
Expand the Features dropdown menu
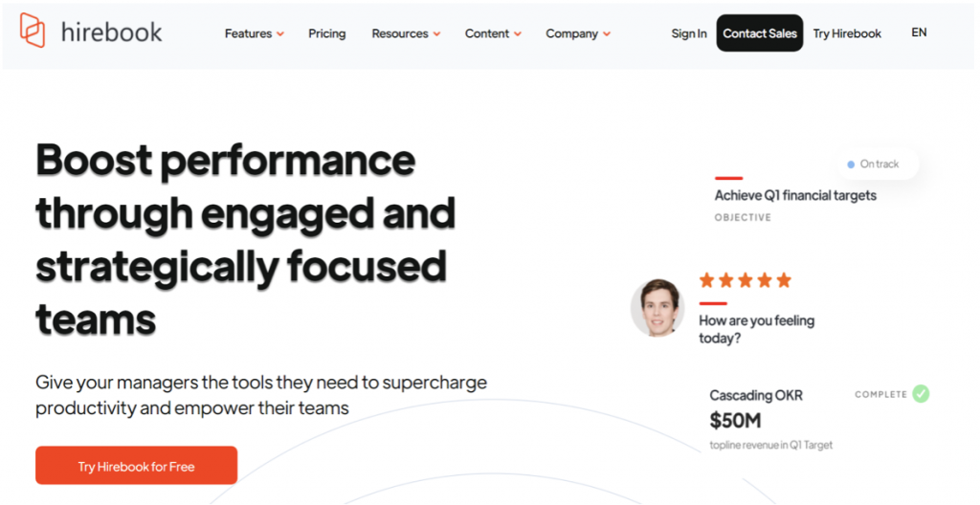pyautogui.click(x=255, y=33)
